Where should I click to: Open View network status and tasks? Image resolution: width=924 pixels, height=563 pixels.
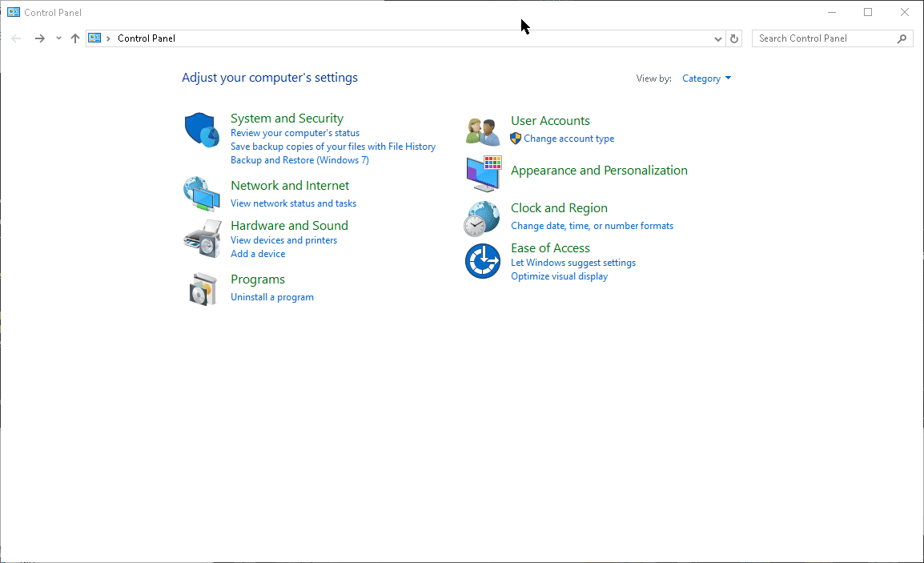(294, 203)
